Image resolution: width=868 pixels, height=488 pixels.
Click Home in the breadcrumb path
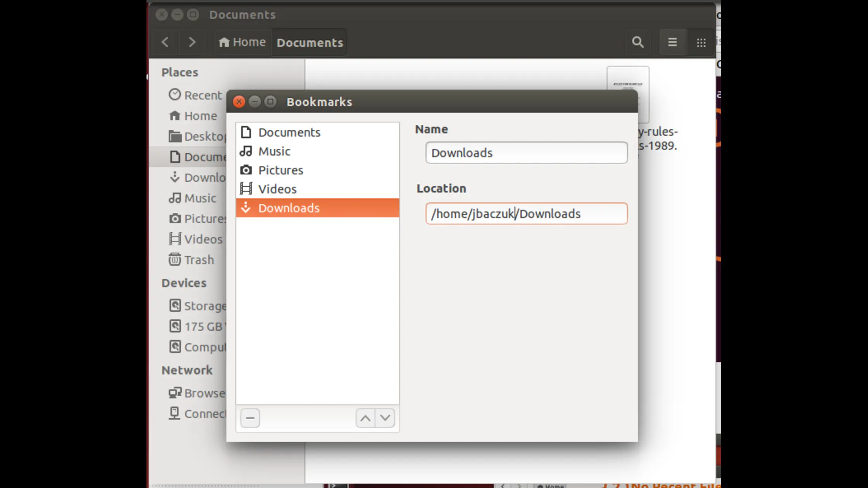[x=241, y=42]
